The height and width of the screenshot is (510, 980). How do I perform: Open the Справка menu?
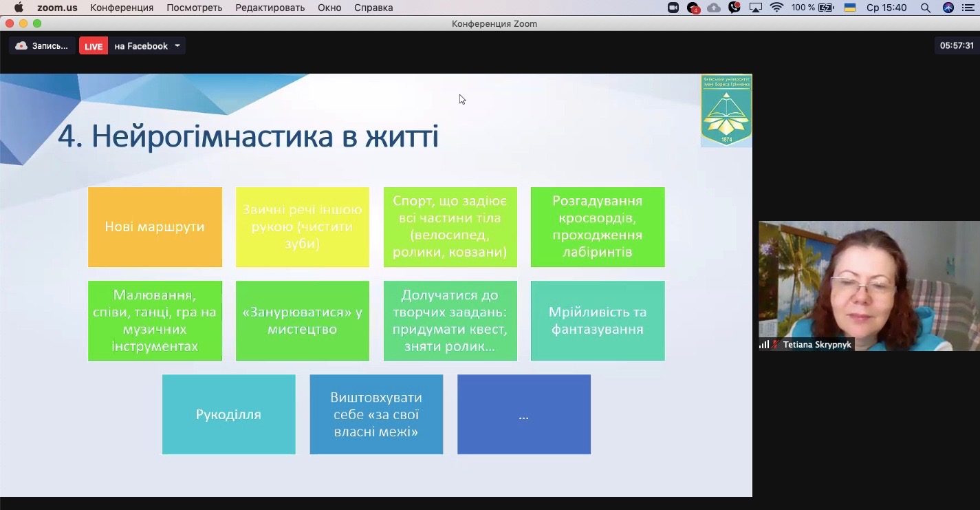pyautogui.click(x=373, y=8)
